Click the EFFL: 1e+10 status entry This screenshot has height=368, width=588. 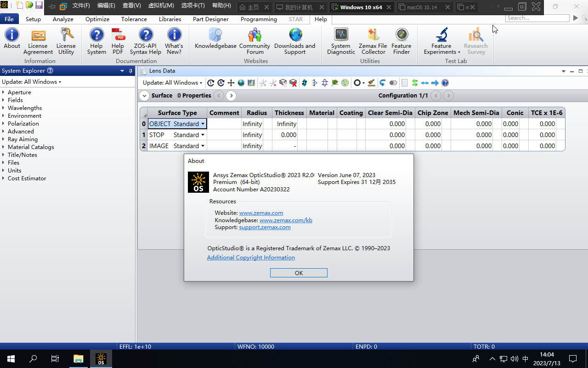click(135, 346)
